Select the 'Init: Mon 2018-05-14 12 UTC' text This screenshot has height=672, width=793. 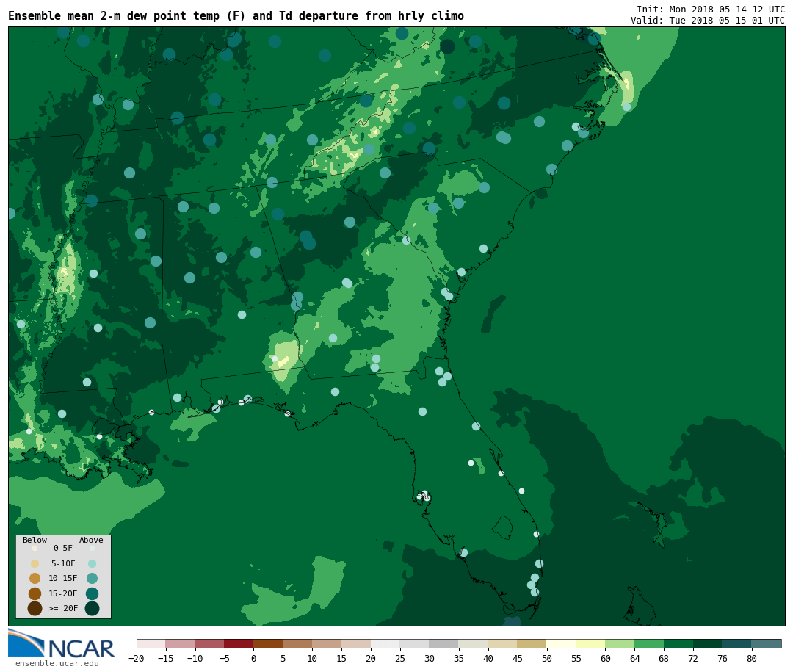coord(711,9)
